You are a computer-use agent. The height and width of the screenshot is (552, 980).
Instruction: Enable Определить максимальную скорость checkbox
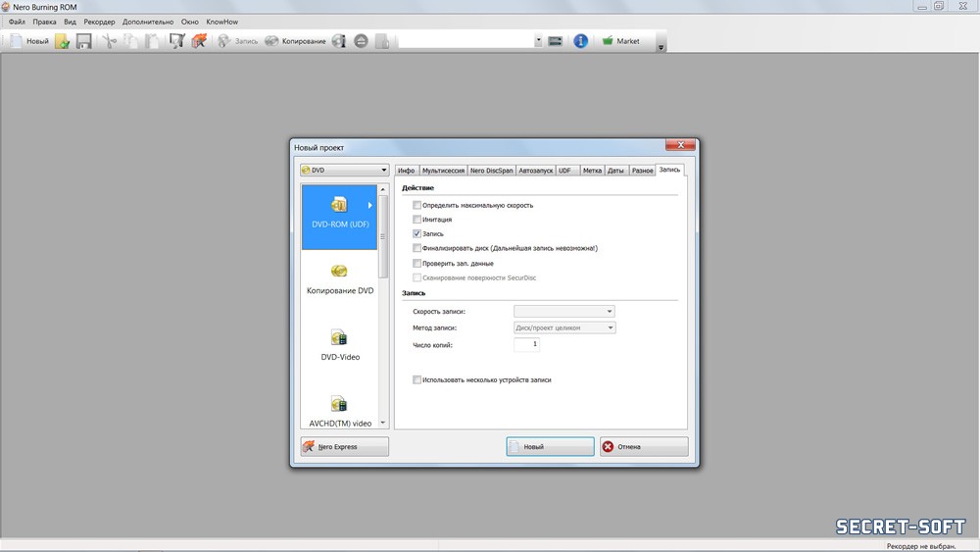[416, 205]
